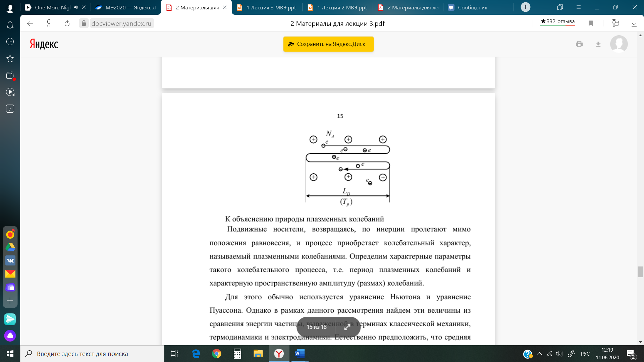
Task: Open favorites star in sidebar
Action: 10,59
